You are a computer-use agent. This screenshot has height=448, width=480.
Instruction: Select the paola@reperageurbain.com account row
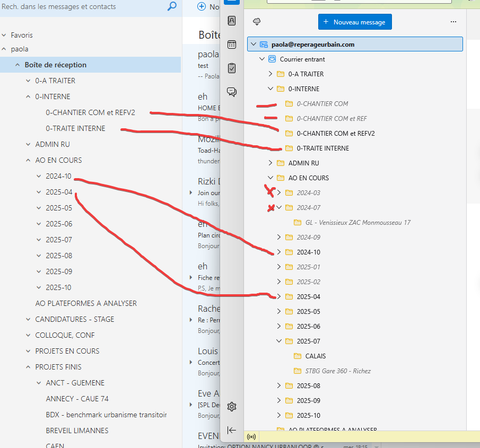[355, 45]
